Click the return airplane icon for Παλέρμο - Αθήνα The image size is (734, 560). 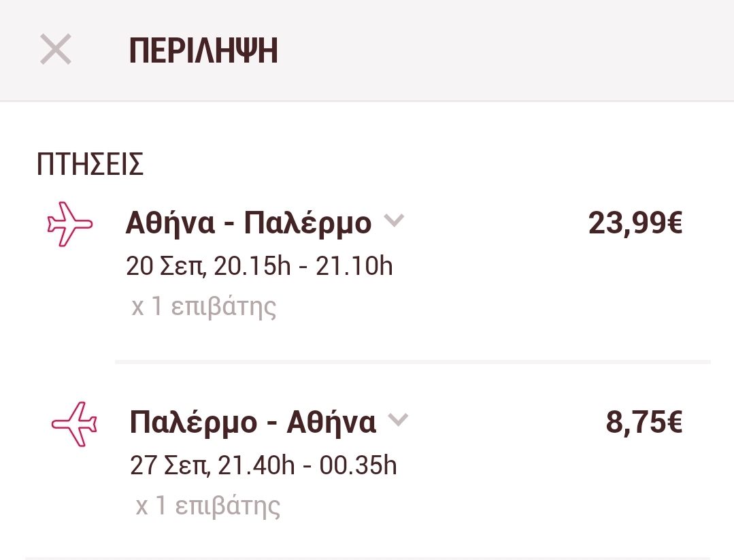tap(74, 424)
